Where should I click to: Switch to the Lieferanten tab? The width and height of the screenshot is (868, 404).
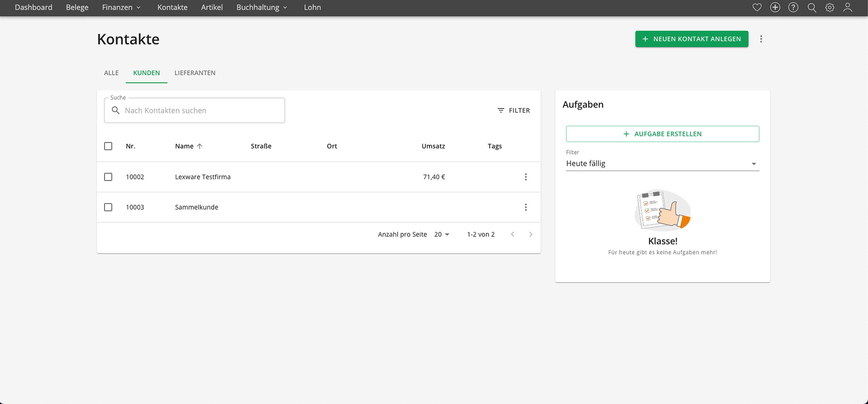(x=195, y=73)
